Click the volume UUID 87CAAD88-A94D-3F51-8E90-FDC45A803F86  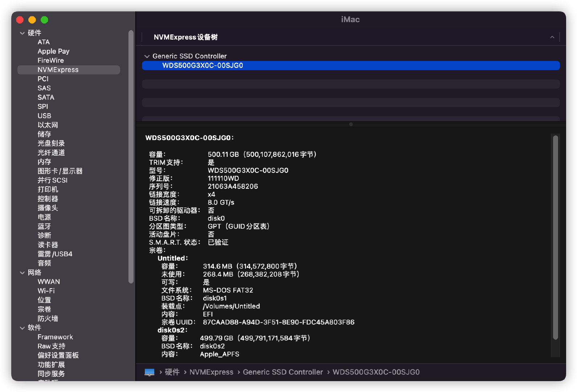(279, 322)
